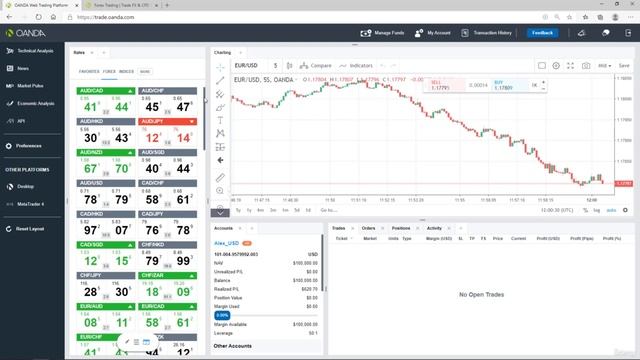Toggle auto scale on chart
Image resolution: width=640 pixels, height=360 pixels.
tap(611, 210)
